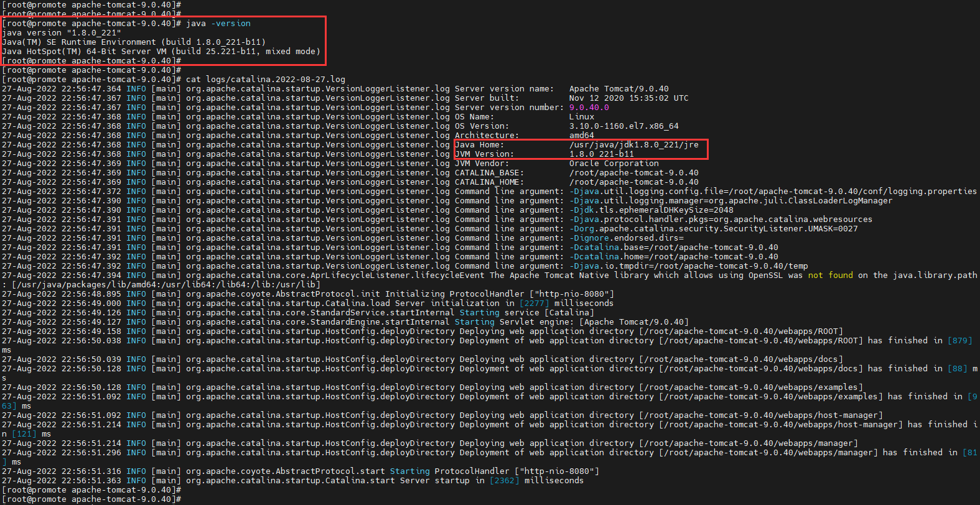
Task: Click the "Deploying" line for webapps/docs
Action: [x=651, y=359]
